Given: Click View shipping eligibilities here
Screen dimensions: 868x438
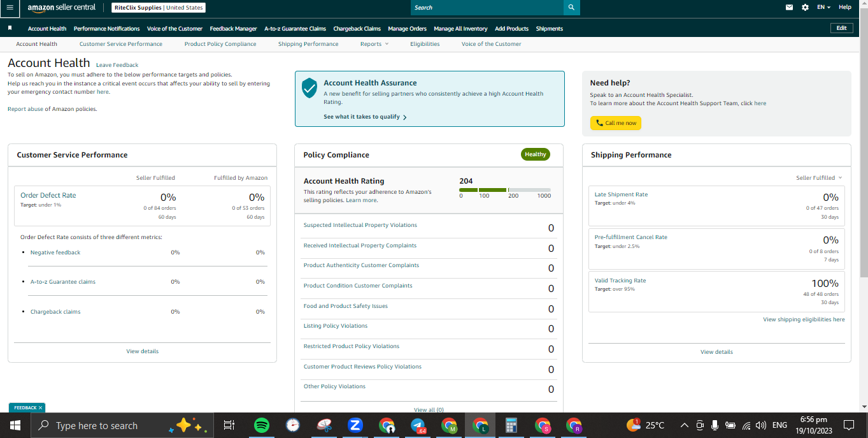Looking at the screenshot, I should [804, 319].
